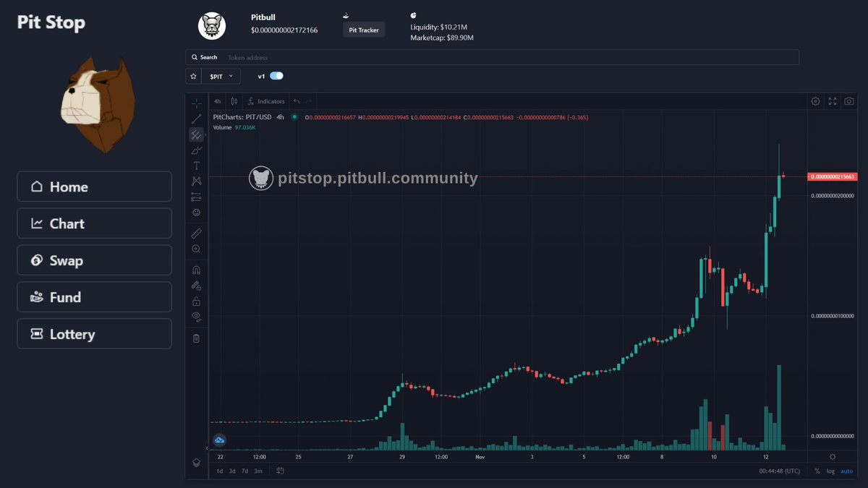
Task: Click the Pitbull token avatar
Action: [212, 26]
